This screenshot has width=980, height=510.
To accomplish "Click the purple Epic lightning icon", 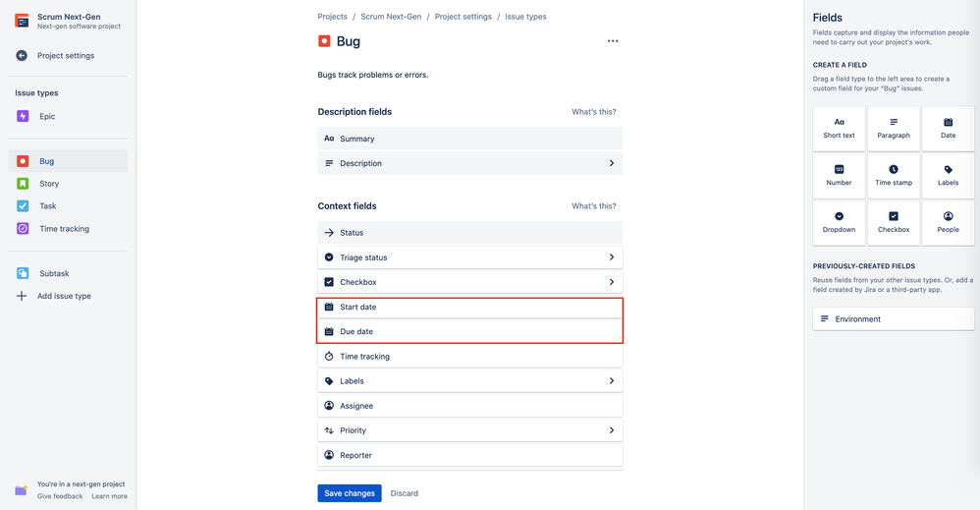I will [23, 116].
